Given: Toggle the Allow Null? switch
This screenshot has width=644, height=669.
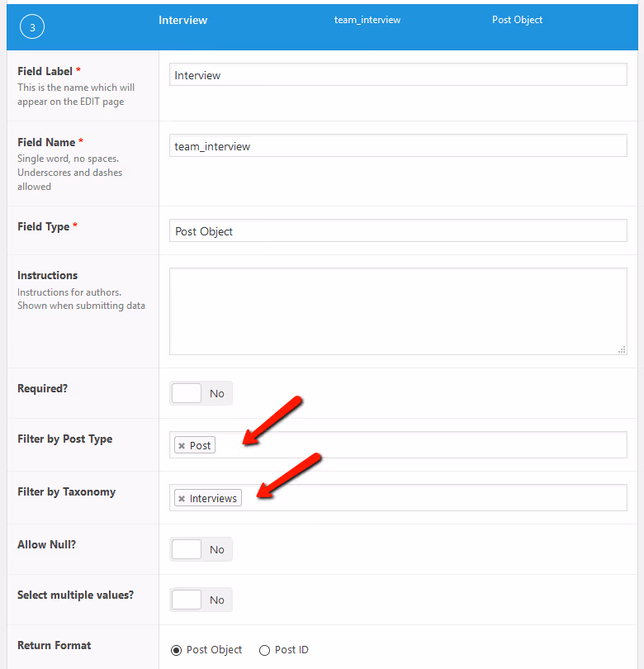Looking at the screenshot, I should (x=201, y=549).
